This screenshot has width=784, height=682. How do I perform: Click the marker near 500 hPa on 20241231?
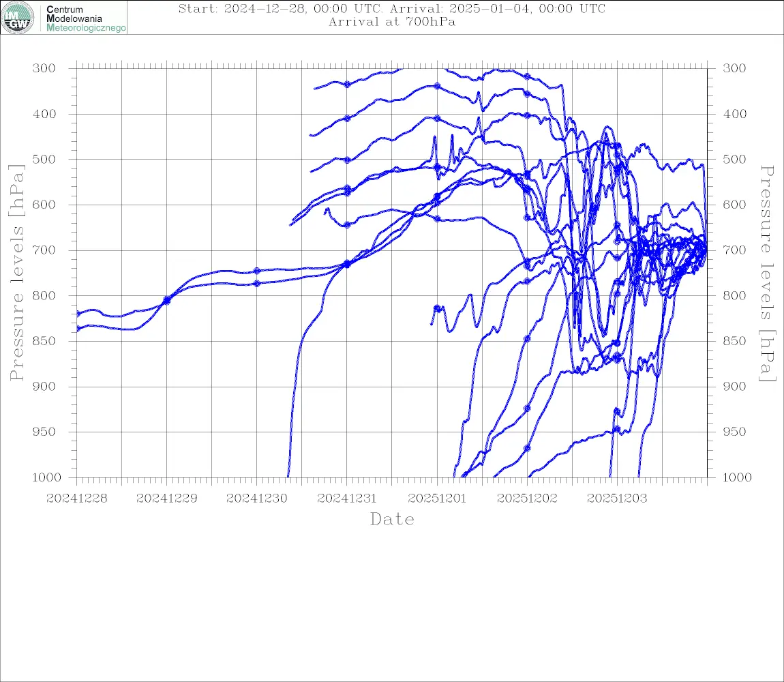(347, 160)
